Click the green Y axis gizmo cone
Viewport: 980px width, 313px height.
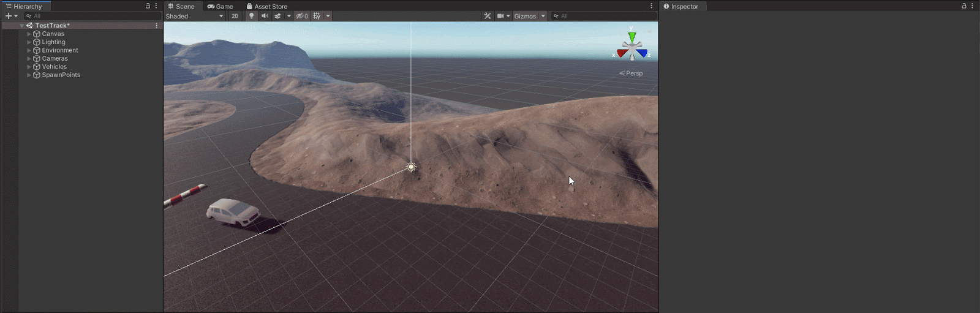click(632, 37)
